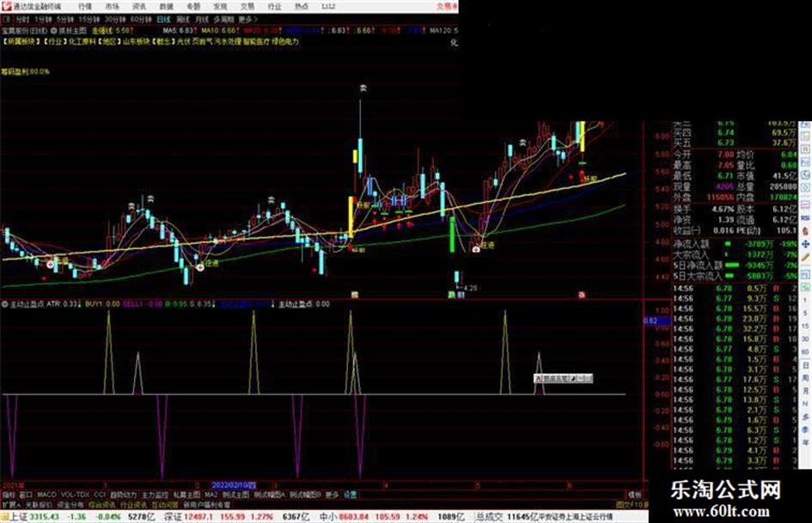The height and width of the screenshot is (523, 812).
Task: Click the 深证 12487.1 index in status bar
Action: tap(188, 517)
